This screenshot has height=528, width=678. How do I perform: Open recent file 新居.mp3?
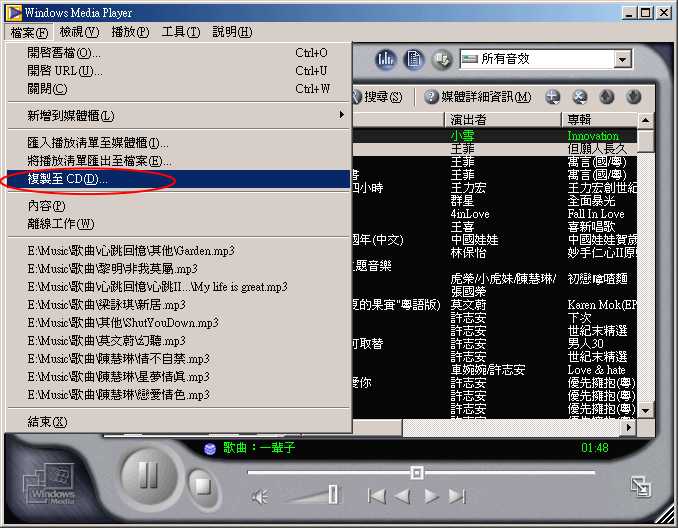coord(179,305)
